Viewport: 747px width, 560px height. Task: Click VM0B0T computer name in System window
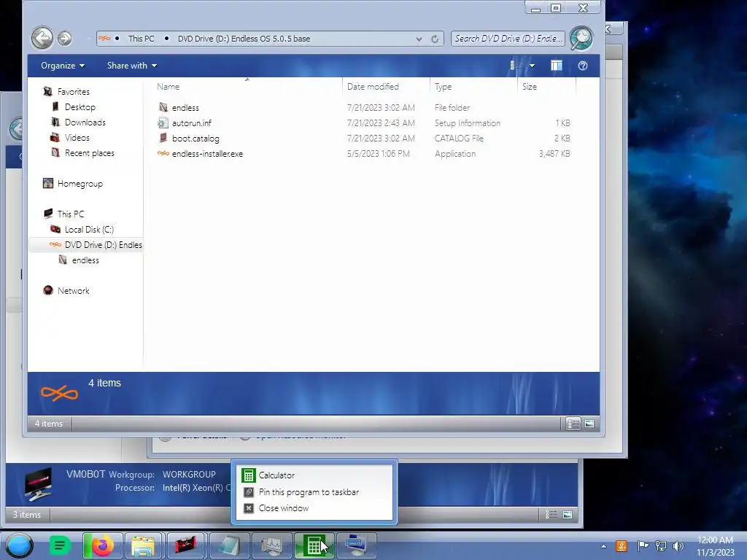tap(86, 474)
